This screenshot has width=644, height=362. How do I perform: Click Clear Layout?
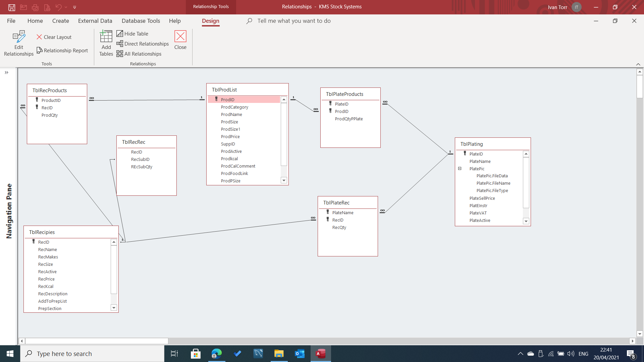(54, 37)
